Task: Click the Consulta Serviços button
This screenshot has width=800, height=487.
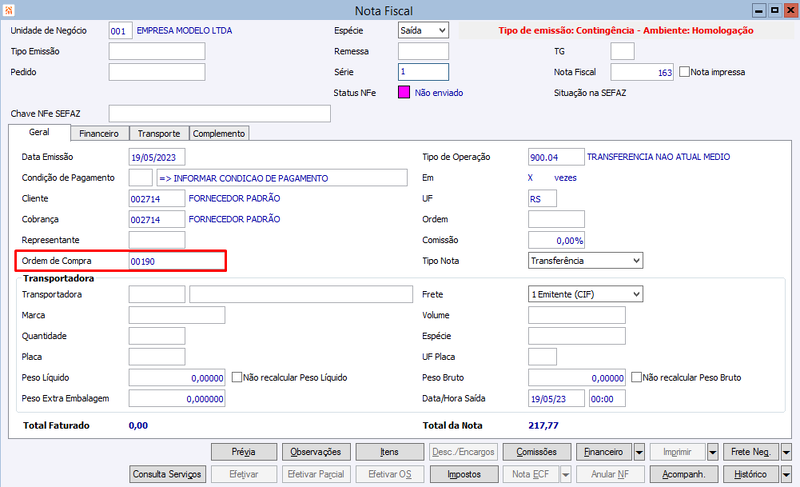Action: coord(167,474)
